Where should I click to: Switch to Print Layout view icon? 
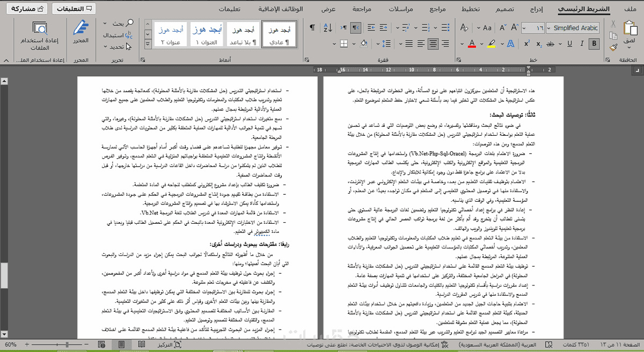121,344
